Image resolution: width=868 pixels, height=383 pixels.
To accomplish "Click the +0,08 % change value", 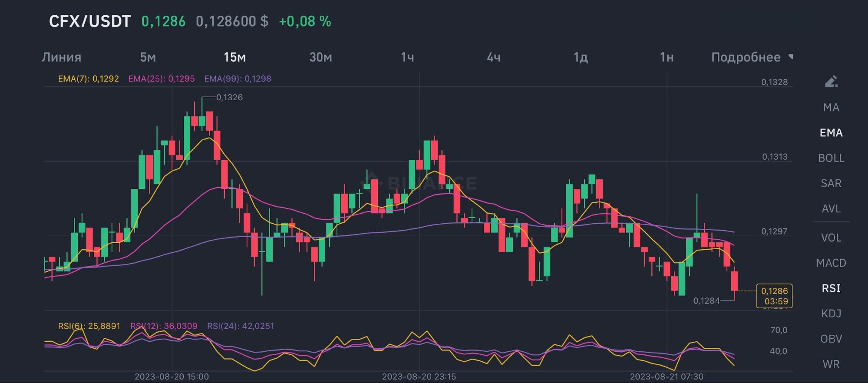I will tap(305, 21).
